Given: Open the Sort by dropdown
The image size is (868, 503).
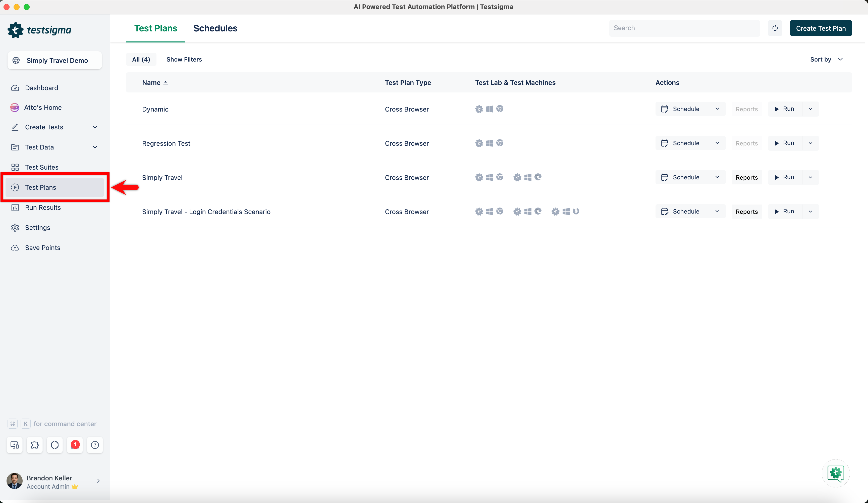Looking at the screenshot, I should pos(826,59).
